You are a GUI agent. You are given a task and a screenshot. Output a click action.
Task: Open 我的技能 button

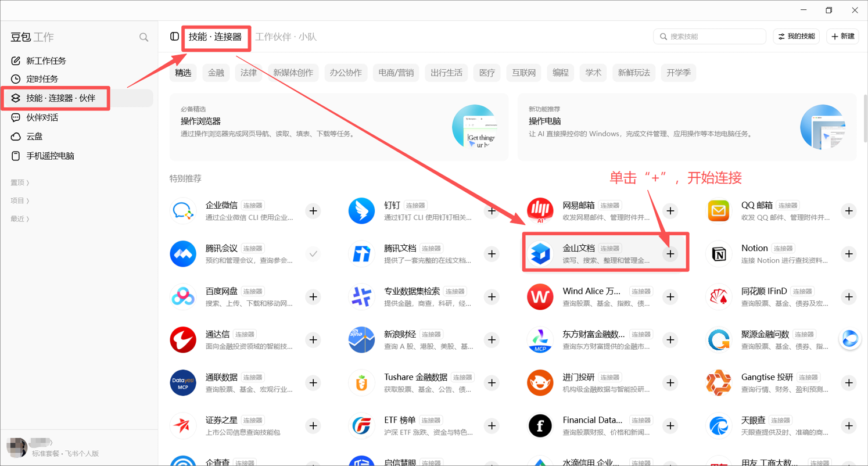pyautogui.click(x=797, y=37)
